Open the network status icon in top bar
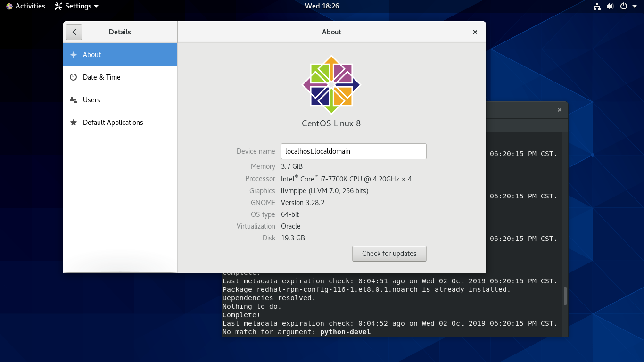Viewport: 644px width, 362px height. (597, 6)
